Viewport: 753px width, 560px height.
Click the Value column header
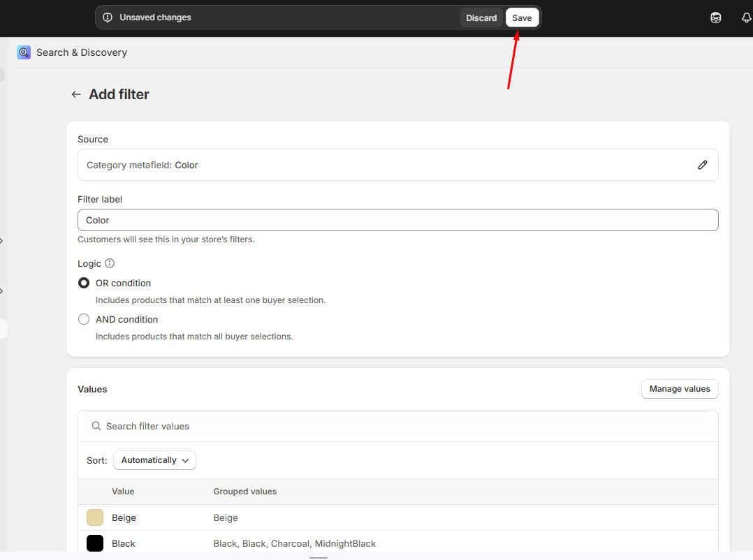tap(123, 492)
